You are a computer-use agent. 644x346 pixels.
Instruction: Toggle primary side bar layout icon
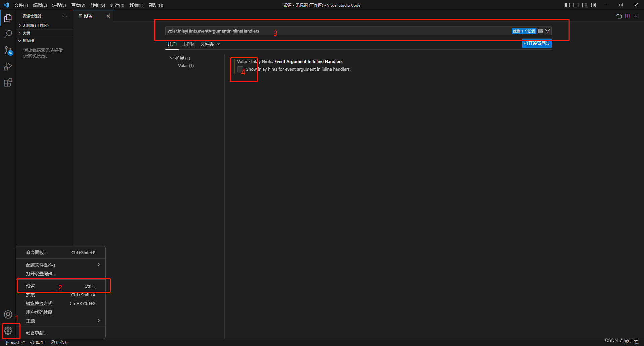pos(567,5)
